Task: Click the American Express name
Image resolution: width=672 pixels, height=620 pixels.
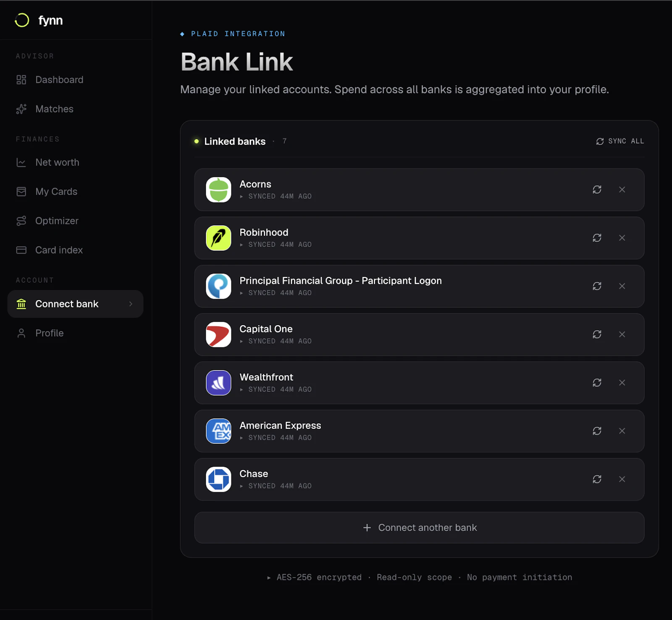Action: pyautogui.click(x=280, y=426)
